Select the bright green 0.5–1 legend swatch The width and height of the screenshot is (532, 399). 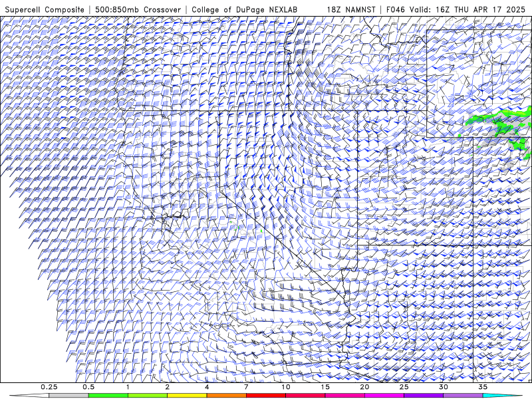click(108, 396)
